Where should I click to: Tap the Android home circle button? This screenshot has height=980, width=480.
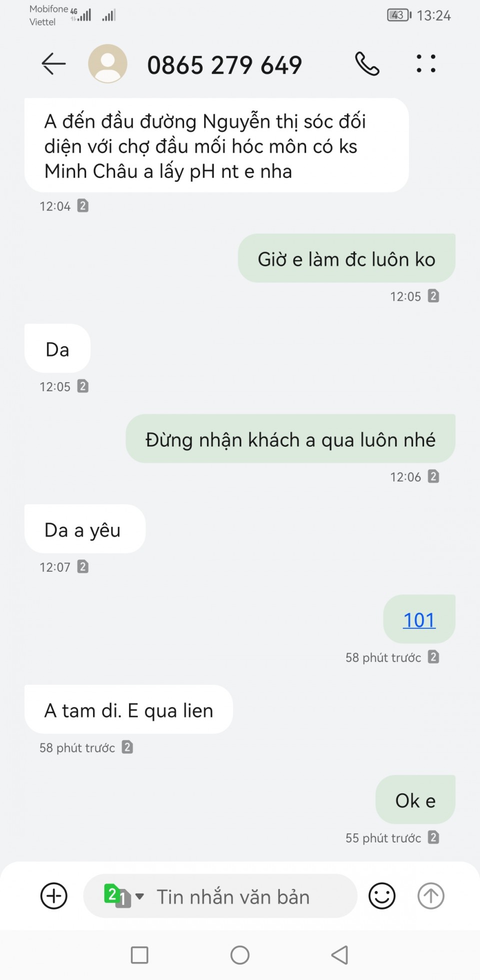coord(240,955)
